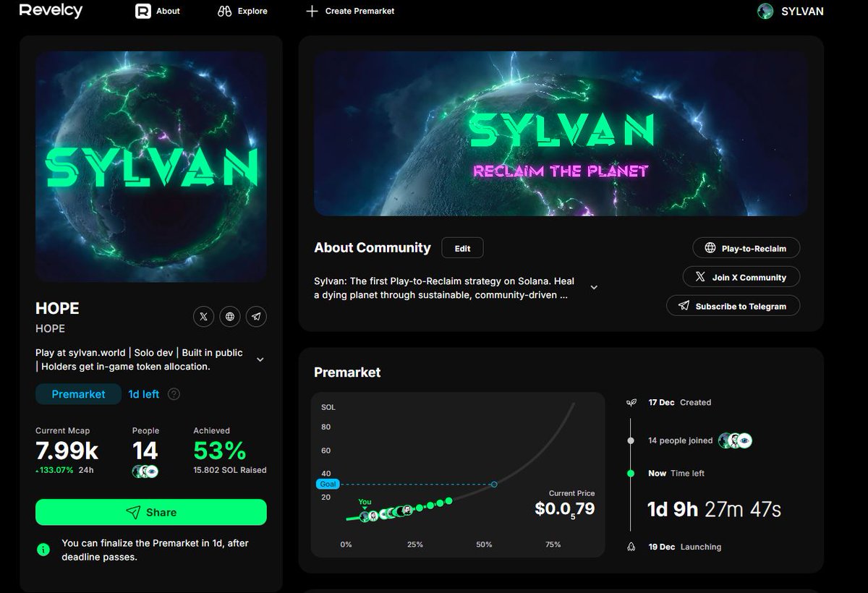Image resolution: width=868 pixels, height=593 pixels.
Task: Click the info icon beside the finalize note
Action: 43,550
